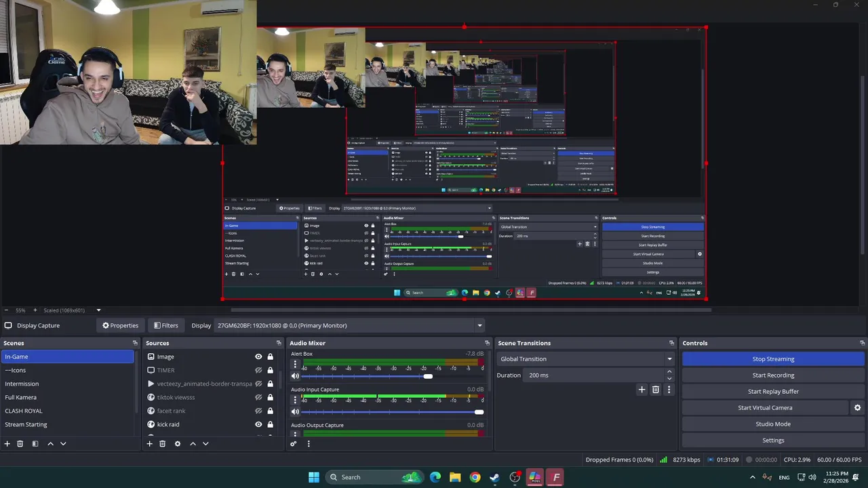Viewport: 868px width, 488px height.
Task: Open the Audio Input Capture three-dot options
Action: (295, 400)
